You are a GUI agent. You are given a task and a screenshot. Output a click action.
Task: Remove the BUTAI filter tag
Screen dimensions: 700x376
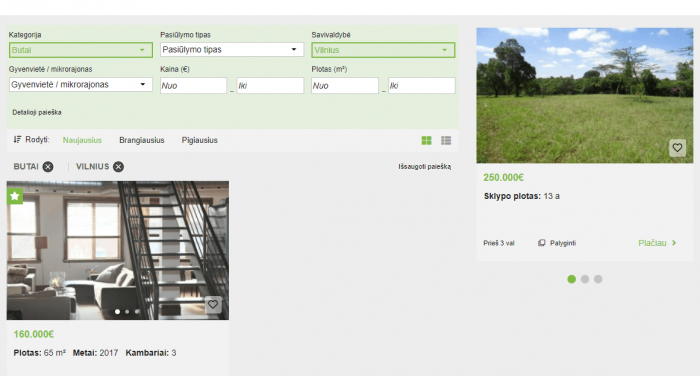click(x=48, y=167)
